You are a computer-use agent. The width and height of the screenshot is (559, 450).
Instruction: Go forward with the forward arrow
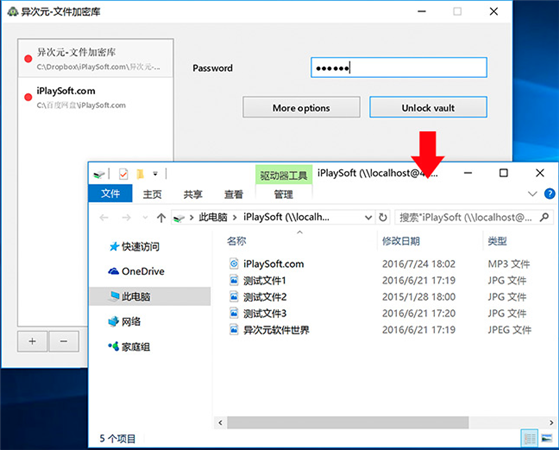point(127,218)
